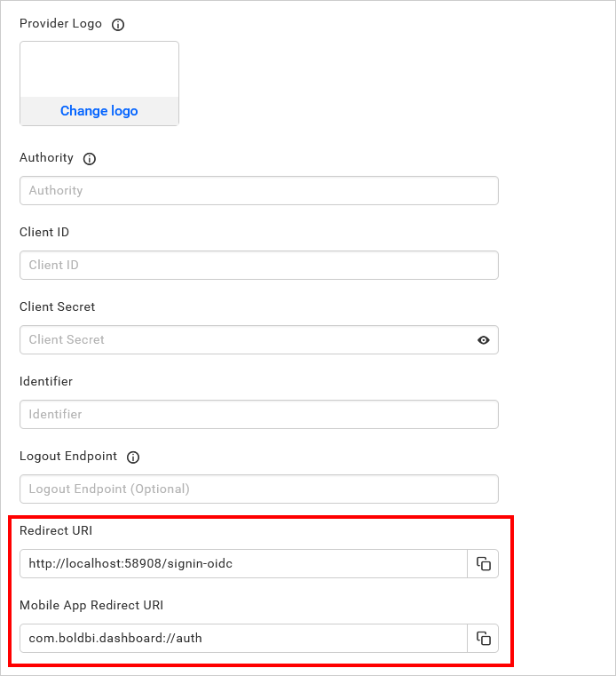The image size is (616, 676).
Task: Click the Redirect URI label text
Action: click(56, 530)
